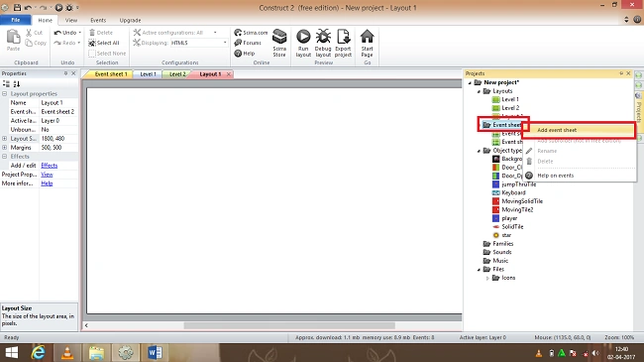Open Word from the taskbar
644x362 pixels.
[155, 352]
